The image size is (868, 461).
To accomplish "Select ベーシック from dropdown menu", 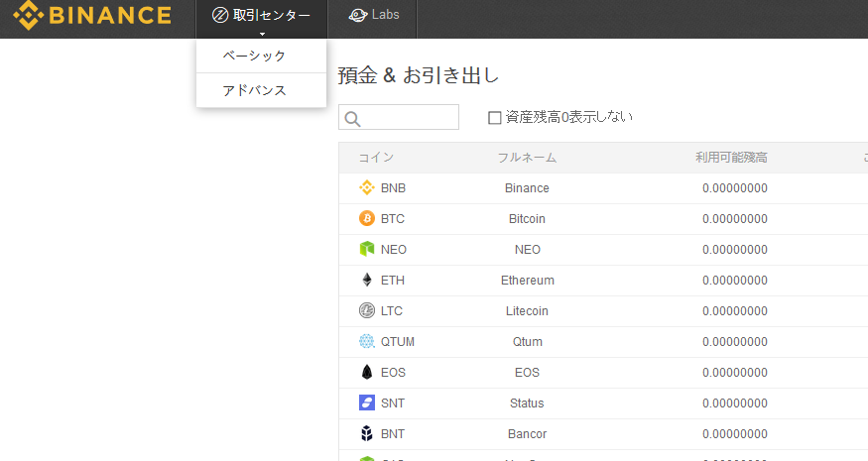I will coord(261,56).
